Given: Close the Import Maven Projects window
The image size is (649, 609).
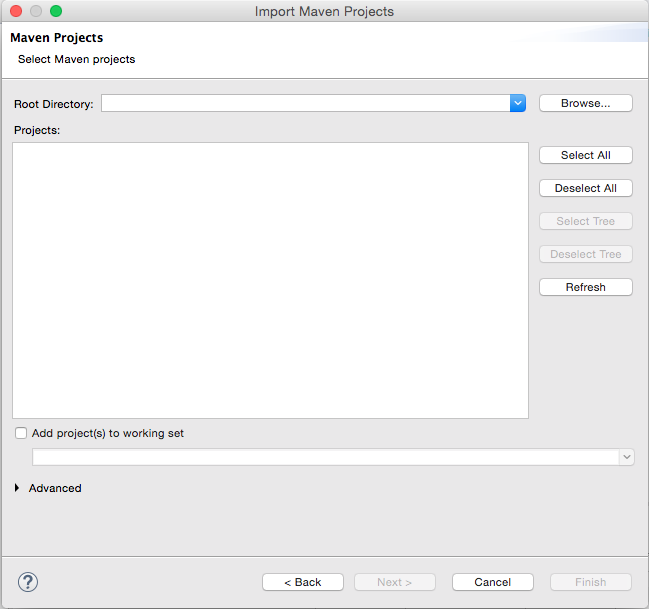Looking at the screenshot, I should (x=16, y=11).
